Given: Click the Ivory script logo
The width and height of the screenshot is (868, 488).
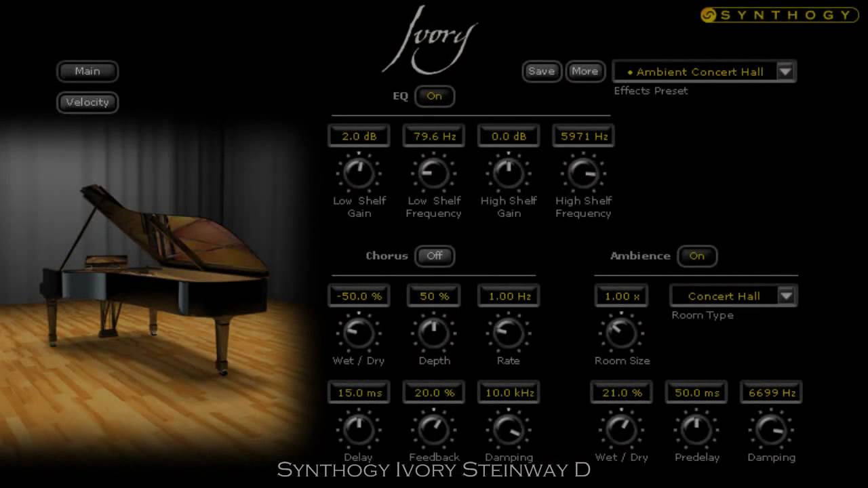Looking at the screenshot, I should point(430,41).
